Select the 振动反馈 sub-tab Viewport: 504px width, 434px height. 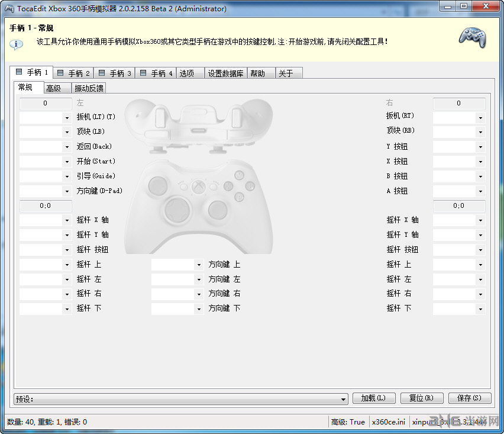tap(89, 88)
